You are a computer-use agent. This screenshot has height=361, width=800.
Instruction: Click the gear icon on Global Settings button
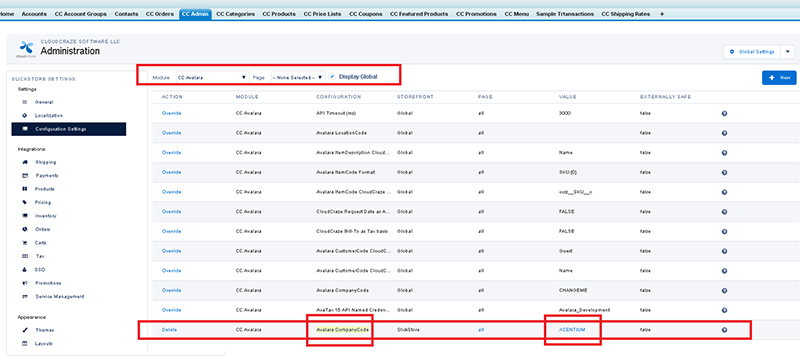click(x=732, y=51)
